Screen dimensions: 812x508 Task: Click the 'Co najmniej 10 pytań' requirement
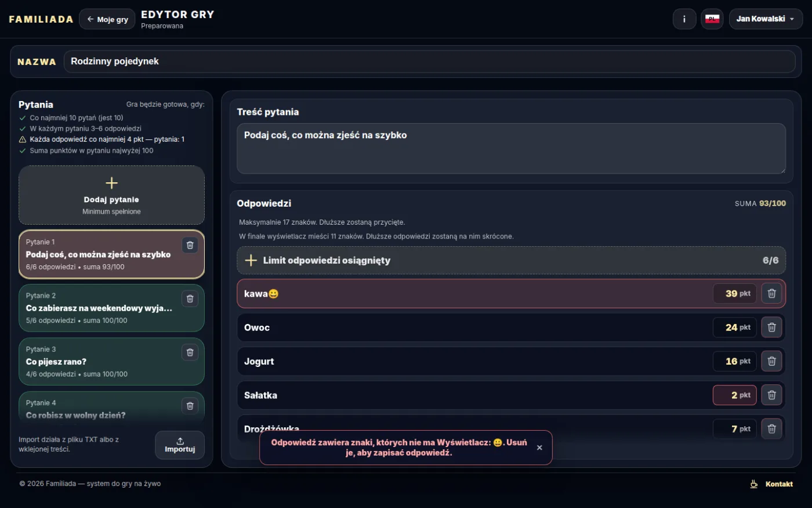pos(76,118)
